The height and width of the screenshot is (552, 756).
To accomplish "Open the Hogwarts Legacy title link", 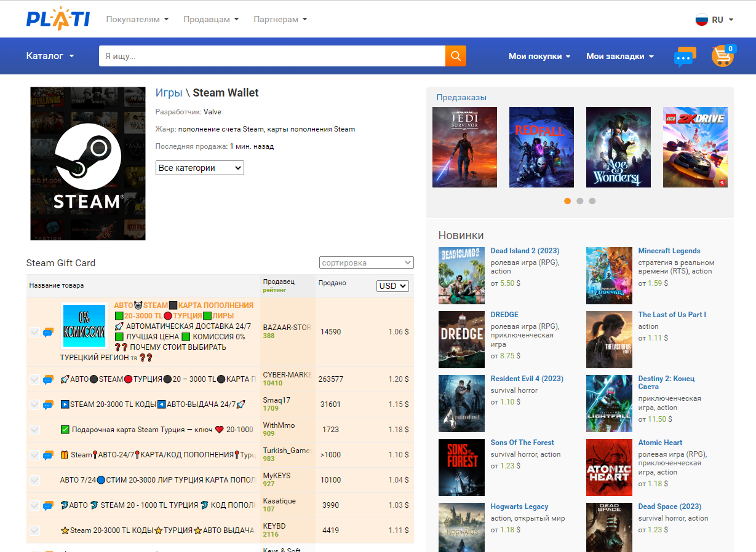I will (520, 507).
